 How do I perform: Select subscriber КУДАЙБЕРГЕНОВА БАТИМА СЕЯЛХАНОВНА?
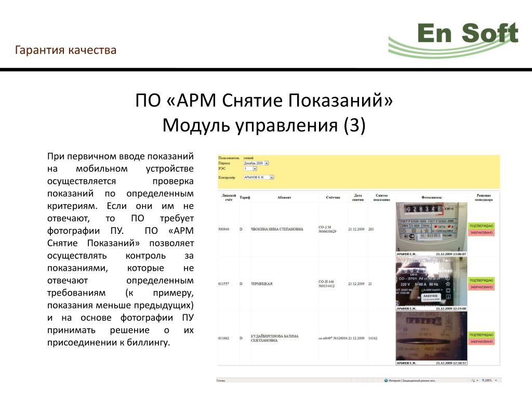click(274, 338)
